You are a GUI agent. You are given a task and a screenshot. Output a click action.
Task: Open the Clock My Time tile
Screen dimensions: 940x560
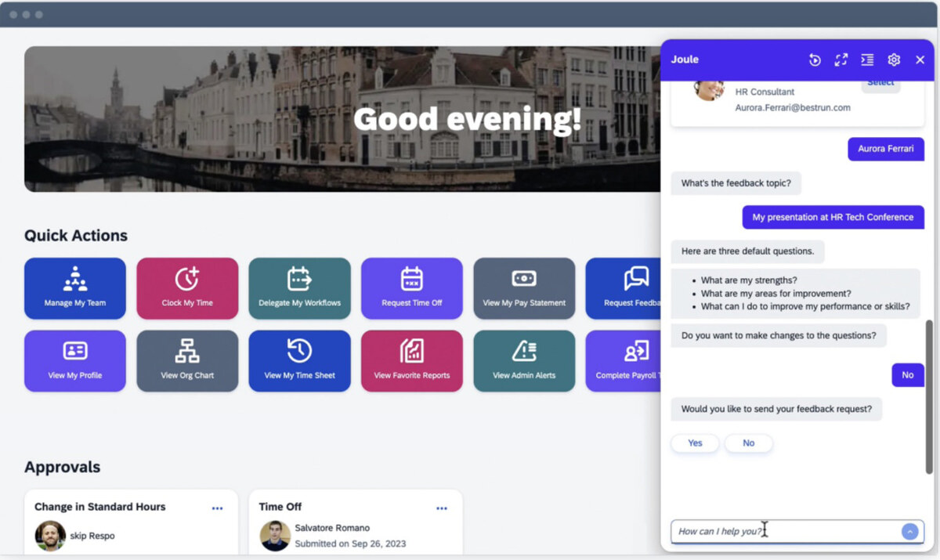(x=187, y=288)
